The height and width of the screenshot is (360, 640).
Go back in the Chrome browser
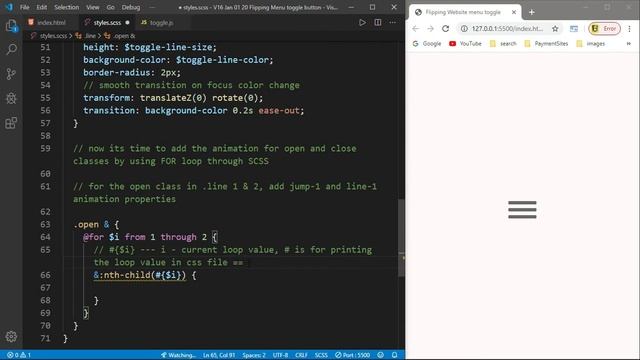click(x=416, y=29)
